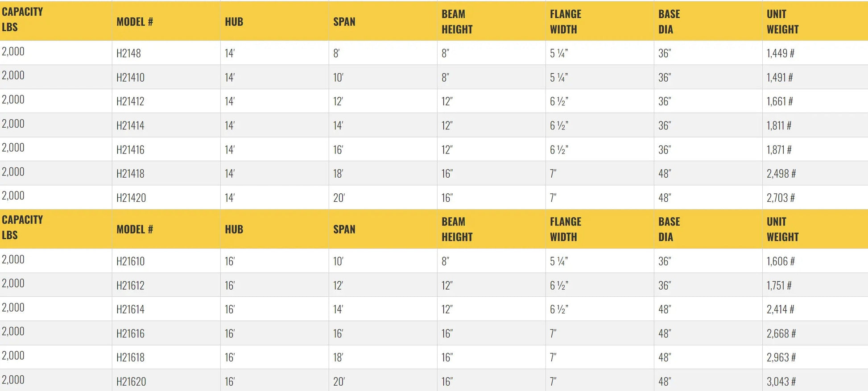
Task: Click the H21616 model cell
Action: point(130,333)
